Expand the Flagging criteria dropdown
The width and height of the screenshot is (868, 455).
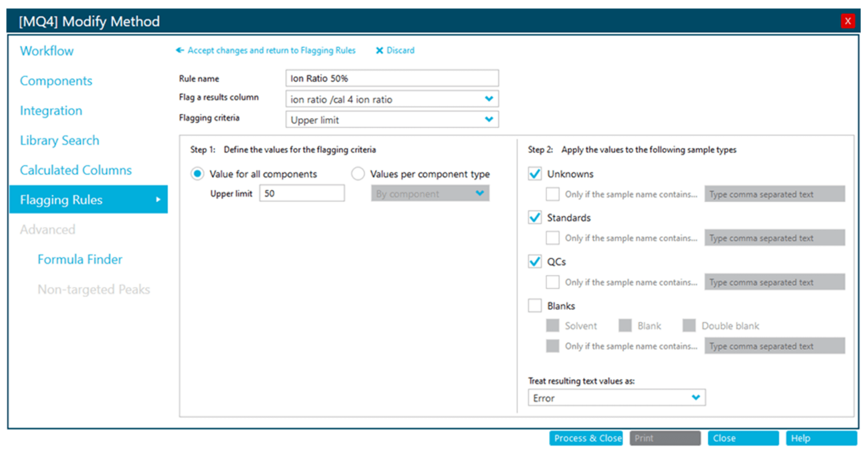click(489, 120)
